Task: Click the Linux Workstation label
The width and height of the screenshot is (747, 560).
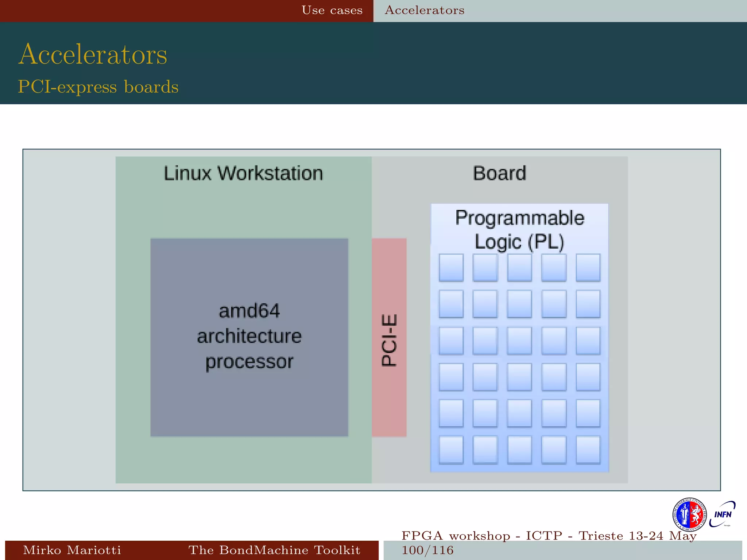Action: 243,173
